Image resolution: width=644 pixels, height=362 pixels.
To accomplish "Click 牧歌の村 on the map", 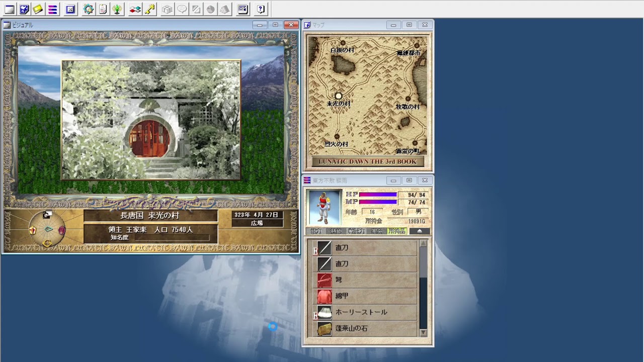I will 408,107.
